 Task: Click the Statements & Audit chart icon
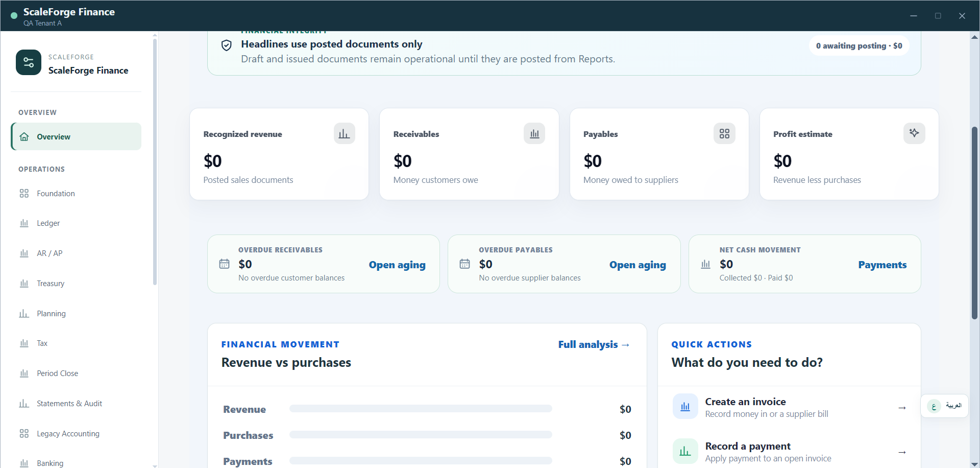24,404
